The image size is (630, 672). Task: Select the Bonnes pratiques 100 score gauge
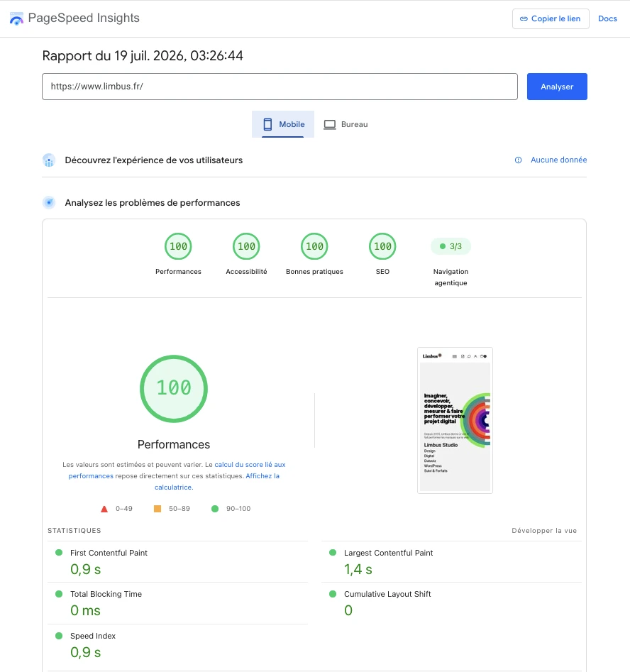tap(314, 246)
